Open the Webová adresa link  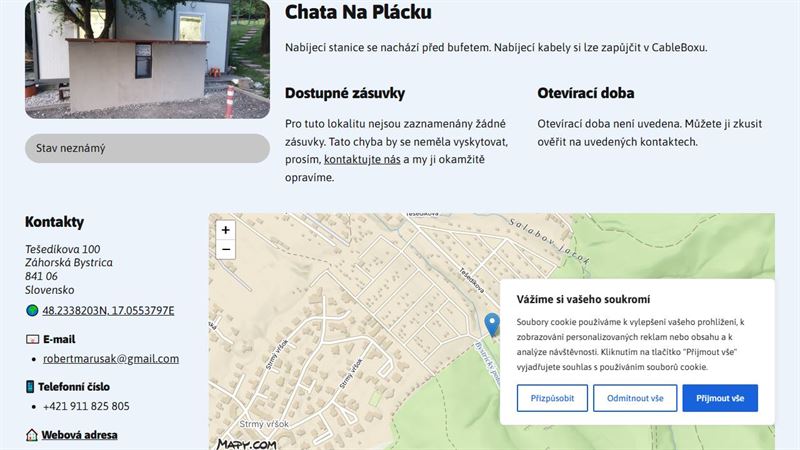tap(79, 435)
